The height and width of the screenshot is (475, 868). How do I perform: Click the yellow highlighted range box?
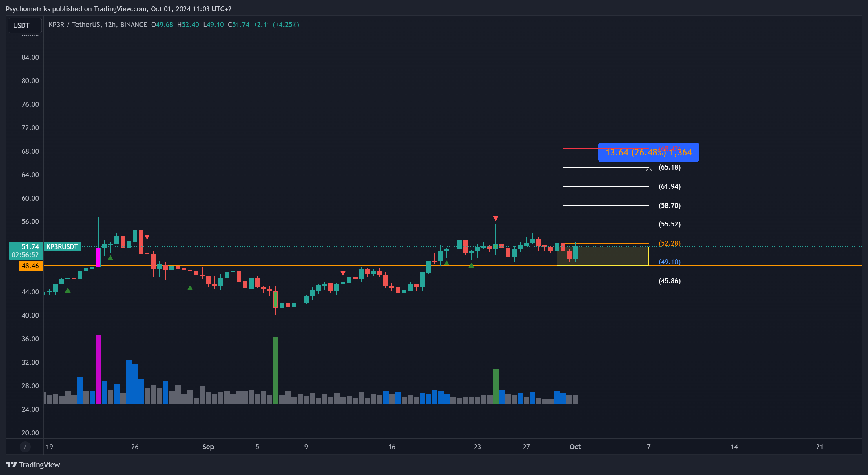603,256
